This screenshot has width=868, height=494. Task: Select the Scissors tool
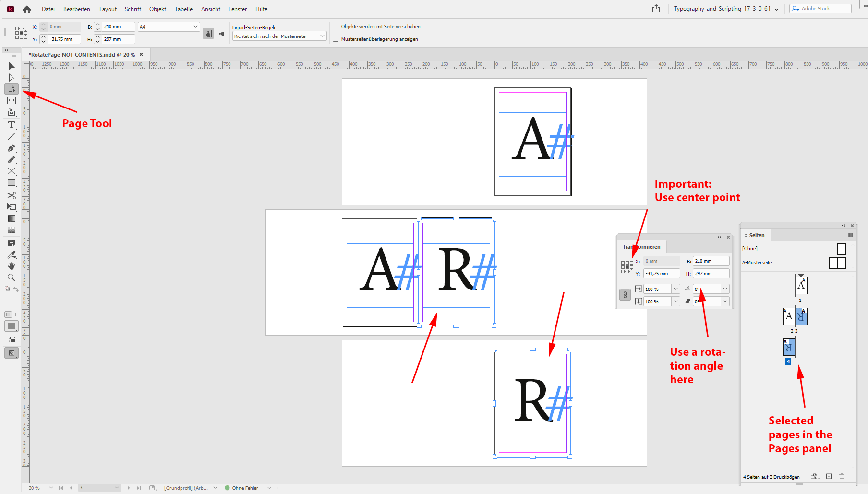click(11, 195)
